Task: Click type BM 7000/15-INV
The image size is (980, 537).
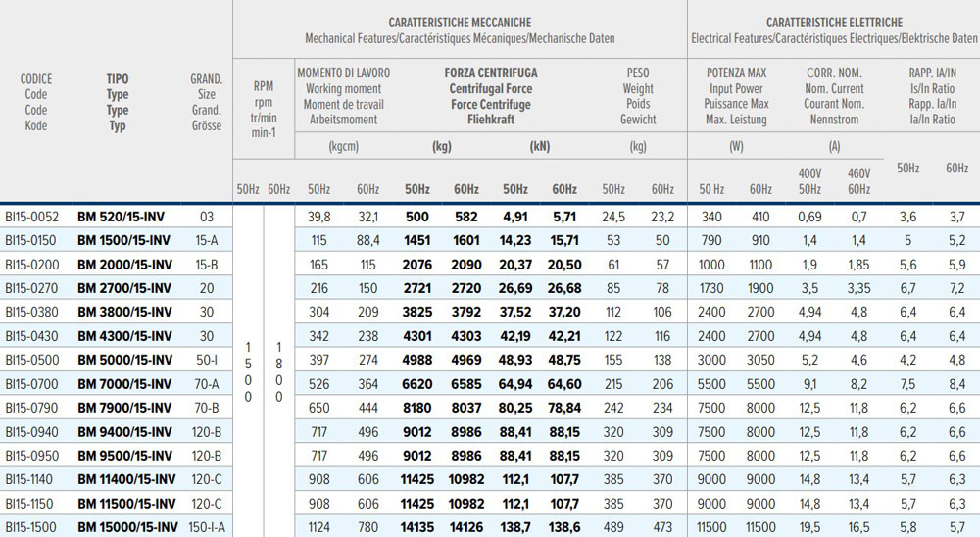Action: [124, 384]
